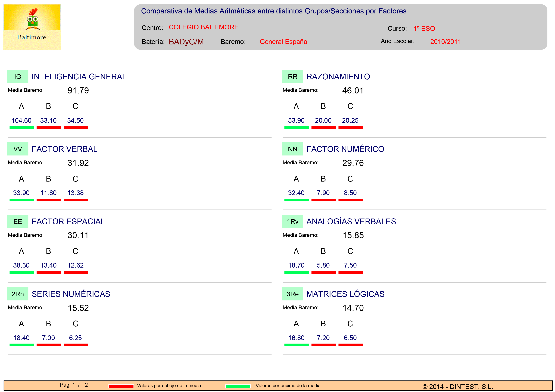
Task: Click the green legend swatch in footer
Action: [238, 386]
